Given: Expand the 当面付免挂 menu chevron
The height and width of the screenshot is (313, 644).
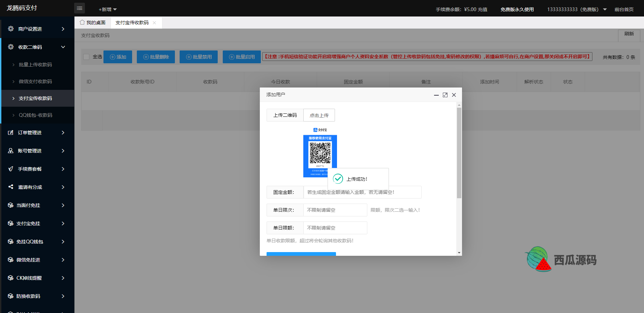Looking at the screenshot, I should pyautogui.click(x=63, y=205).
